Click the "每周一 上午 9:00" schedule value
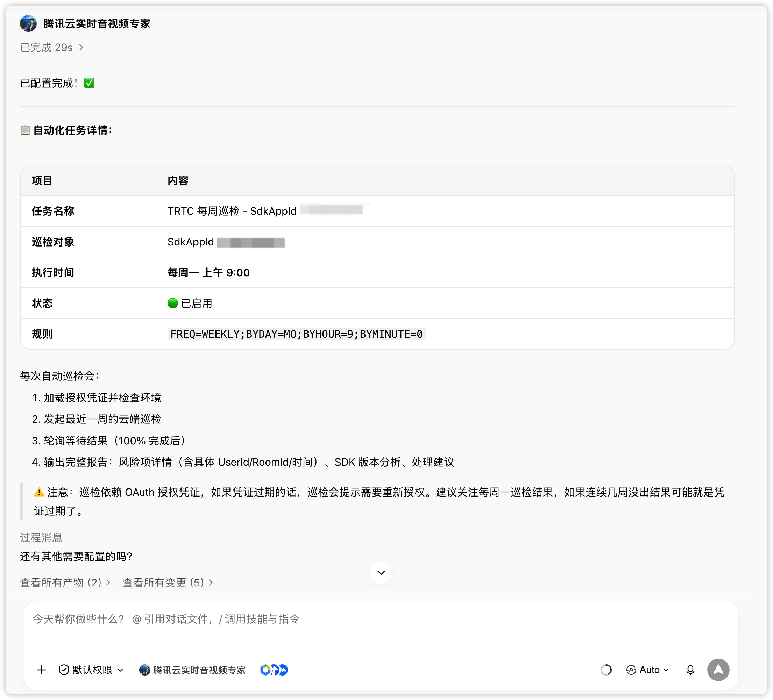Image resolution: width=773 pixels, height=700 pixels. [208, 273]
